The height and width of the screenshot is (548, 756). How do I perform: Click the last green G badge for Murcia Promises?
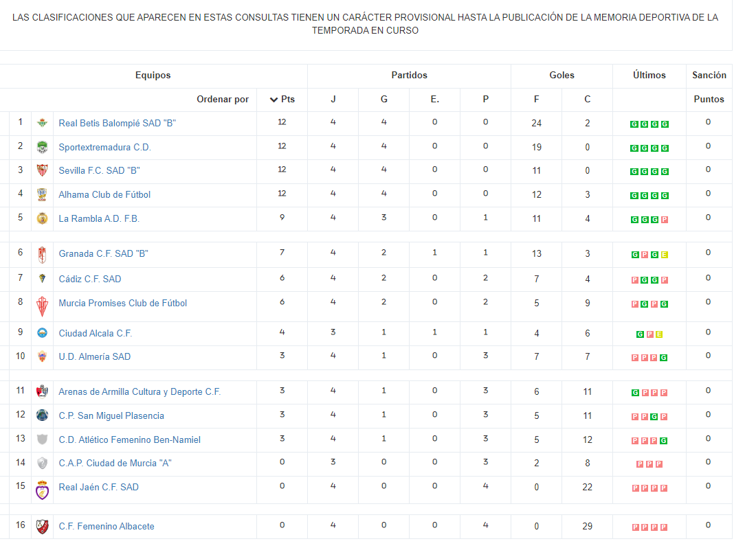[665, 304]
